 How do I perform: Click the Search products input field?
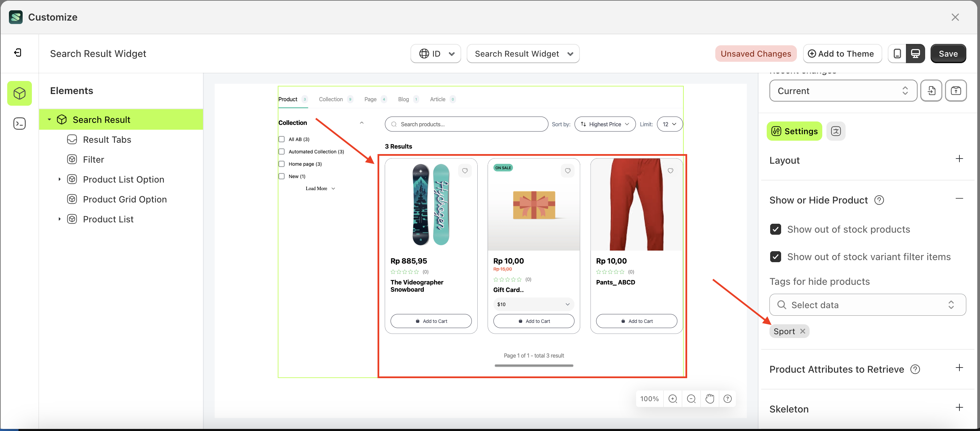466,124
